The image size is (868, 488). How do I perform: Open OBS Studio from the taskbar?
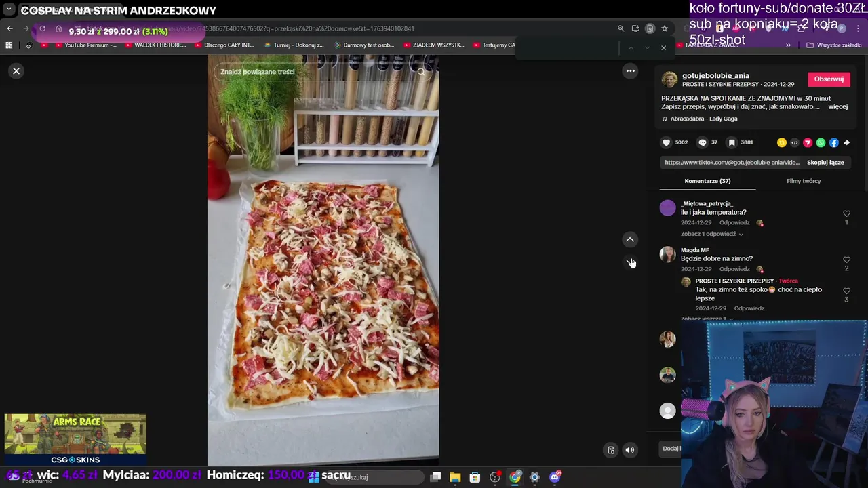point(495,477)
